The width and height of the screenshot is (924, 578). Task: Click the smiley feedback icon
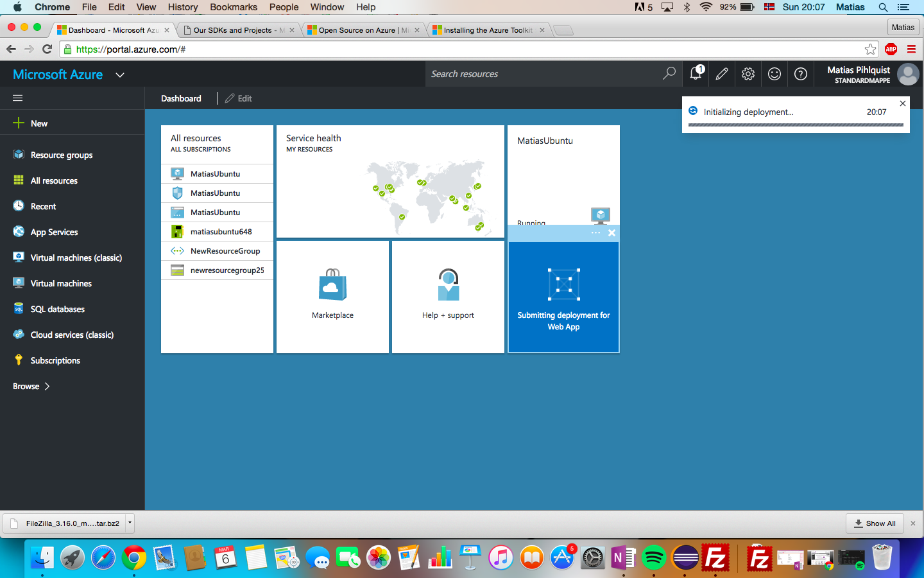pos(774,74)
